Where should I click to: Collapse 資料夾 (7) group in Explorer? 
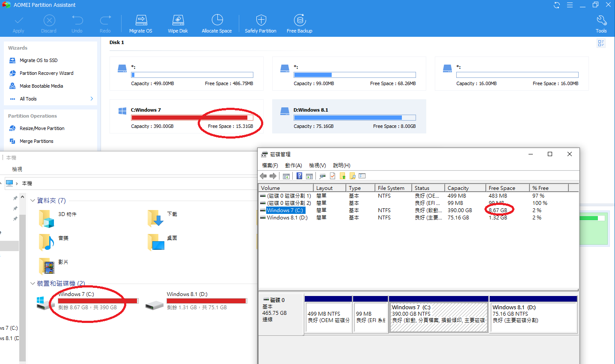point(33,201)
